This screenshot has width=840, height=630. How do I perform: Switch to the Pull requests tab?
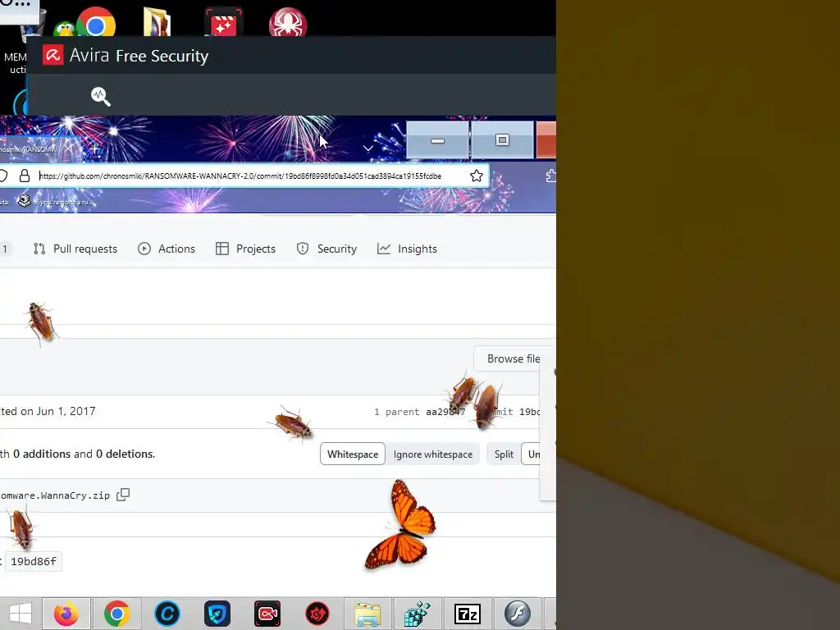[75, 249]
